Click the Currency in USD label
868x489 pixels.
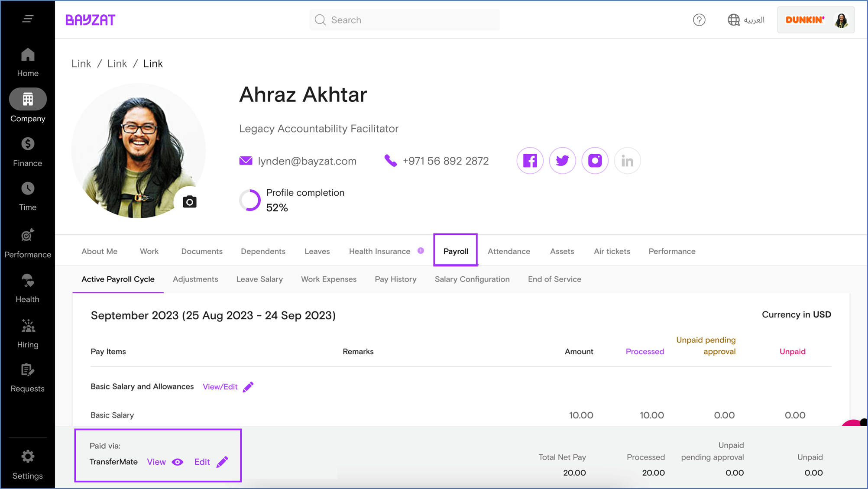(x=796, y=315)
